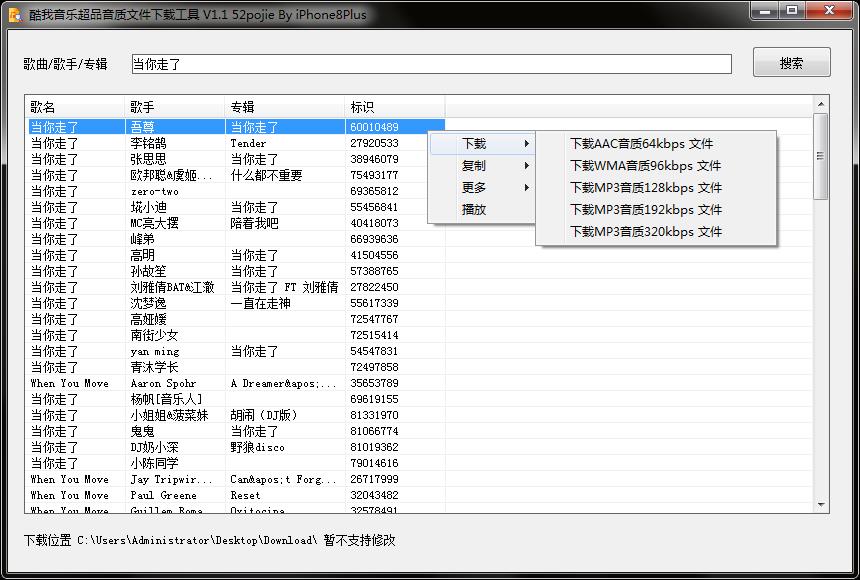Select the row with singer 南街少女
The width and height of the screenshot is (860, 580).
236,335
